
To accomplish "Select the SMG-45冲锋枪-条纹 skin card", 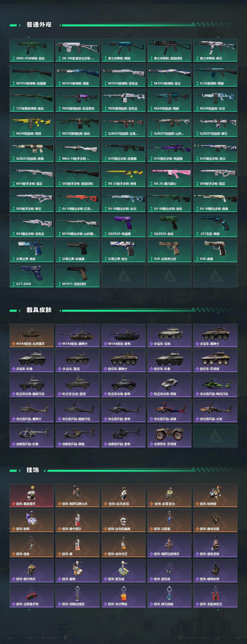I will 31,50.
